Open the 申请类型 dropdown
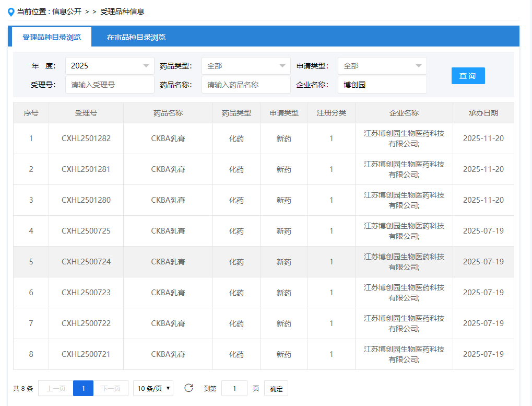The height and width of the screenshot is (406, 532). click(382, 66)
